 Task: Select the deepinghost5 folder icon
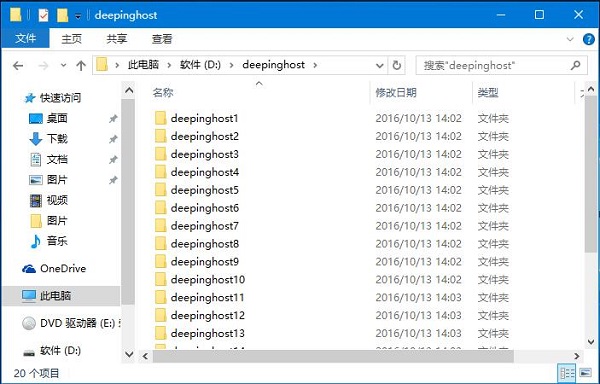click(x=161, y=190)
